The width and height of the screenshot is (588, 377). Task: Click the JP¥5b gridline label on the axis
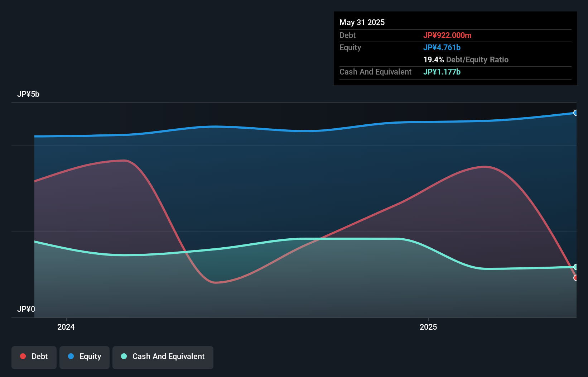coord(29,94)
